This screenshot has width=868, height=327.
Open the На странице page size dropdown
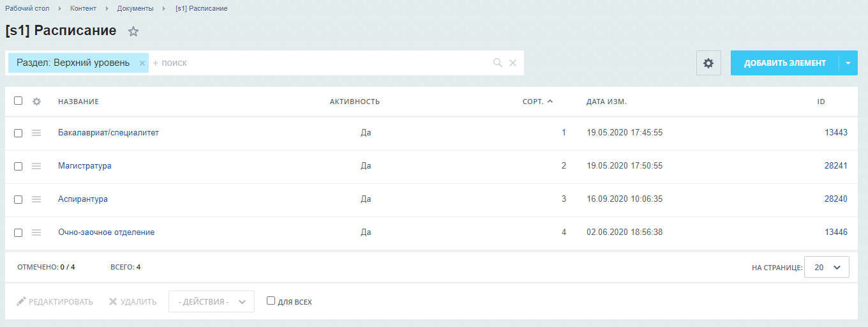(827, 268)
